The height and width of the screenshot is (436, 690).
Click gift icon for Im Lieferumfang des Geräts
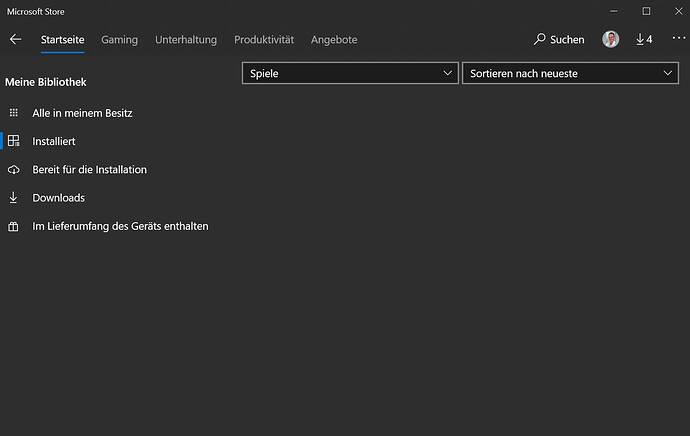pos(13,226)
